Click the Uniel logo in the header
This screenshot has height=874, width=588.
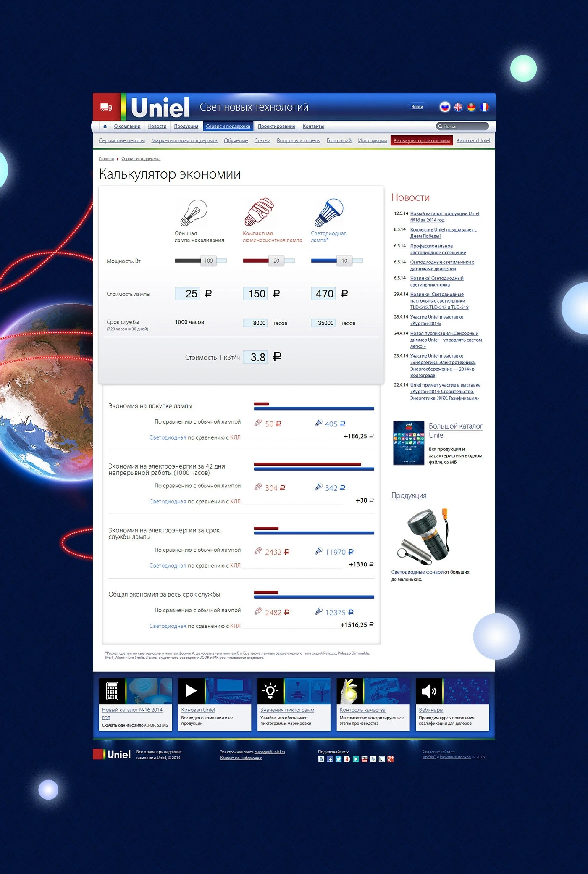pos(160,107)
